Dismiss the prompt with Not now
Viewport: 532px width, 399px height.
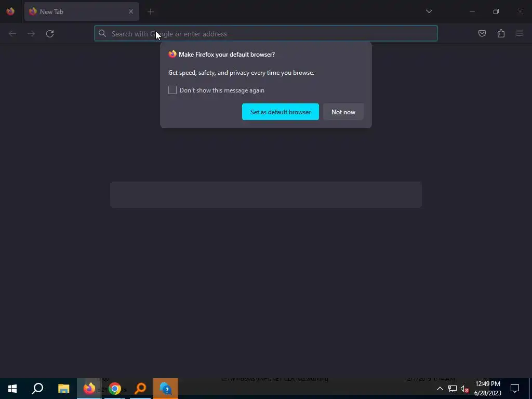[x=343, y=112]
